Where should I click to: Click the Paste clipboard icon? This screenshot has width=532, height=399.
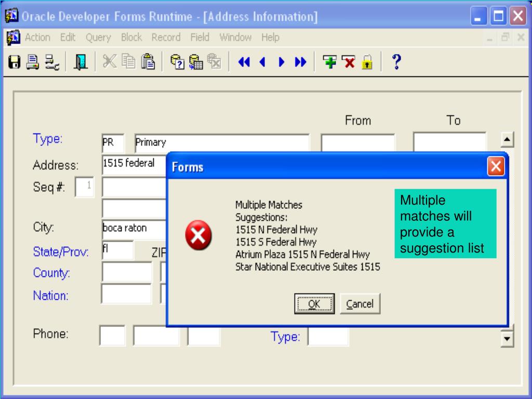click(x=148, y=62)
